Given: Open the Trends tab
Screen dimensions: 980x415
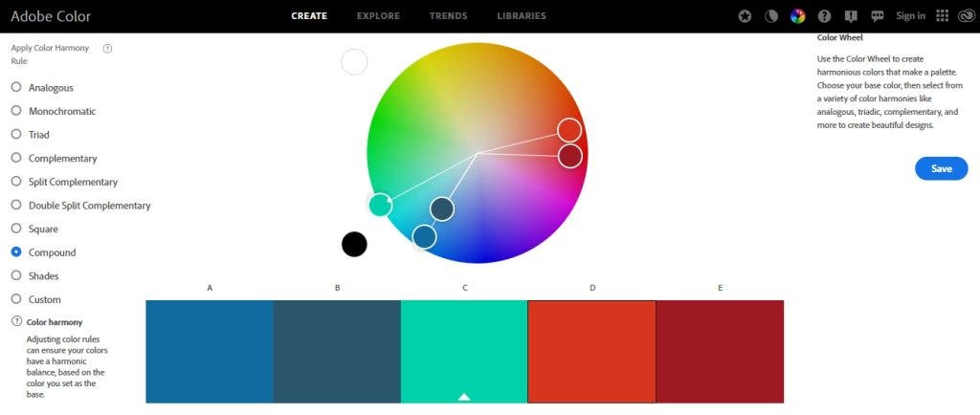Looking at the screenshot, I should (448, 16).
